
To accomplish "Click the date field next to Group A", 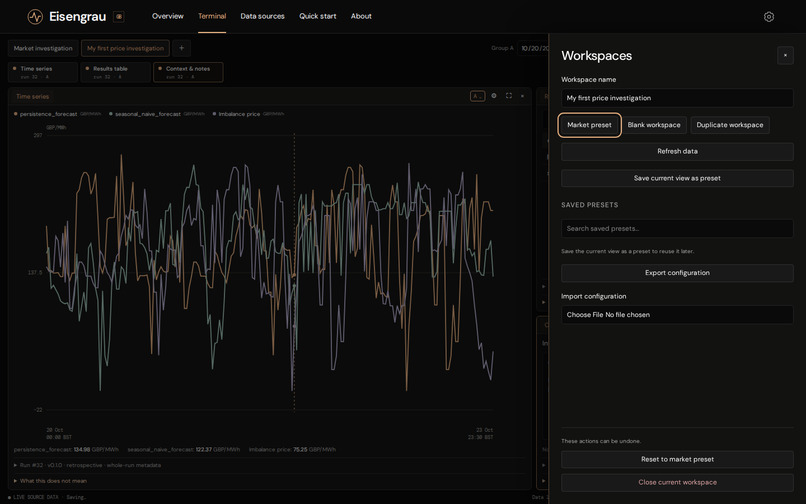I will point(533,48).
